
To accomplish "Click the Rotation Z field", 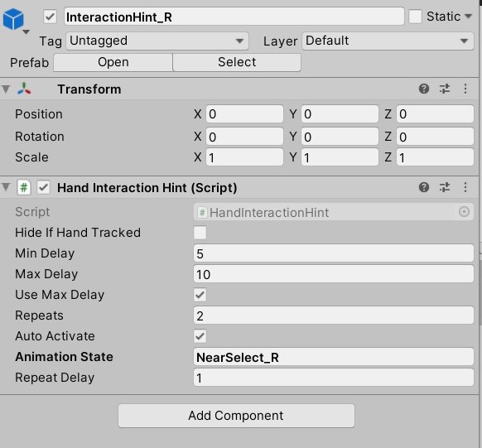I will [x=435, y=137].
